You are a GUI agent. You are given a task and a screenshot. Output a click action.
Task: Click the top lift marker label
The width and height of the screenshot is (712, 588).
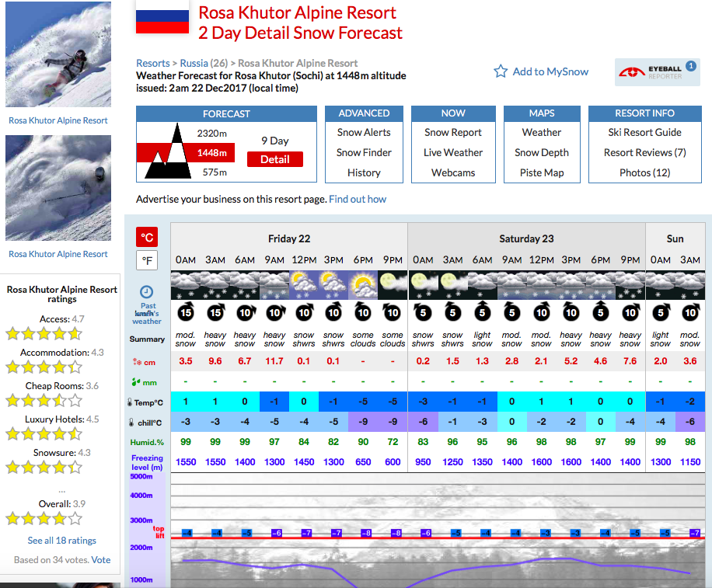[x=159, y=532]
